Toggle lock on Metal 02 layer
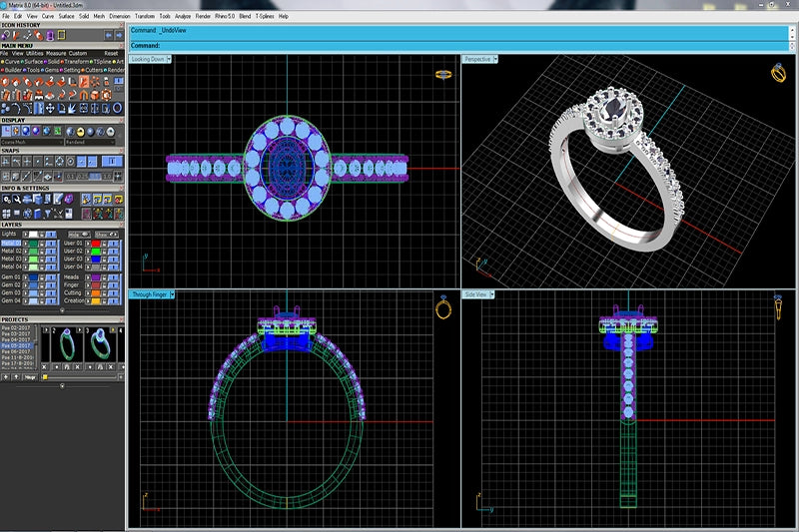 [x=42, y=251]
